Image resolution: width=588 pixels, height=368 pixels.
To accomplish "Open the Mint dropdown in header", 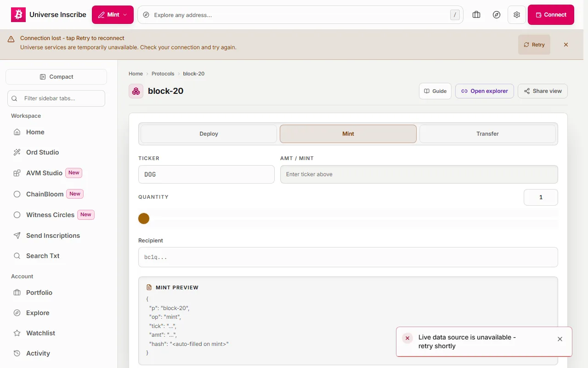I will pyautogui.click(x=113, y=15).
